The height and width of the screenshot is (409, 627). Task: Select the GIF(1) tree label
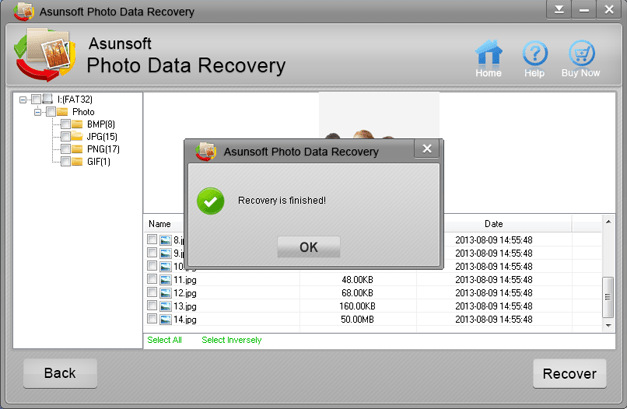(98, 162)
